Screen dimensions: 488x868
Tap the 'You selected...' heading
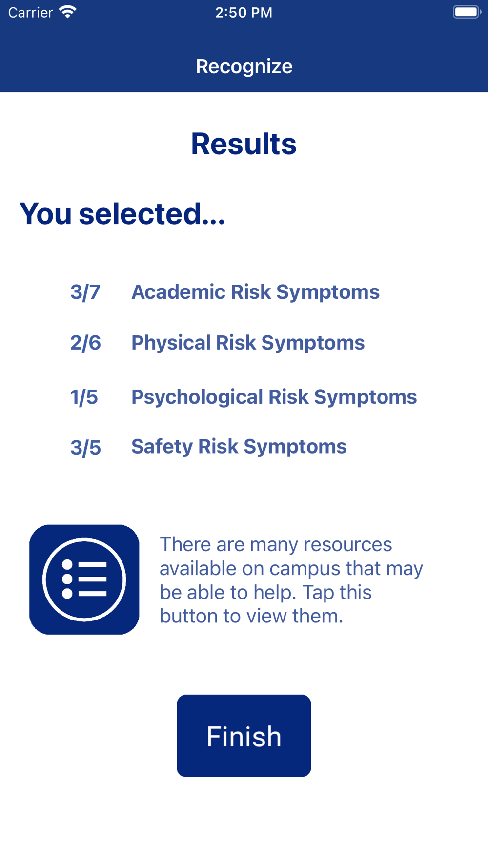[x=122, y=214]
